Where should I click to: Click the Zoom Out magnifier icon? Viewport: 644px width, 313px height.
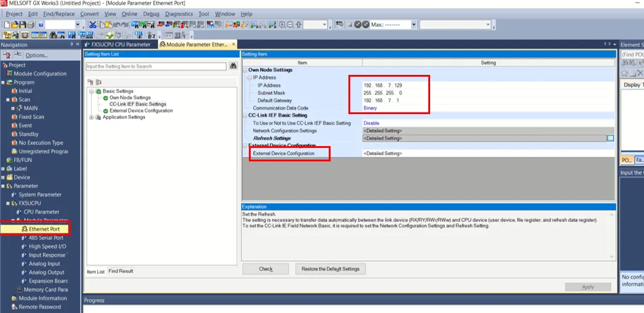click(291, 25)
